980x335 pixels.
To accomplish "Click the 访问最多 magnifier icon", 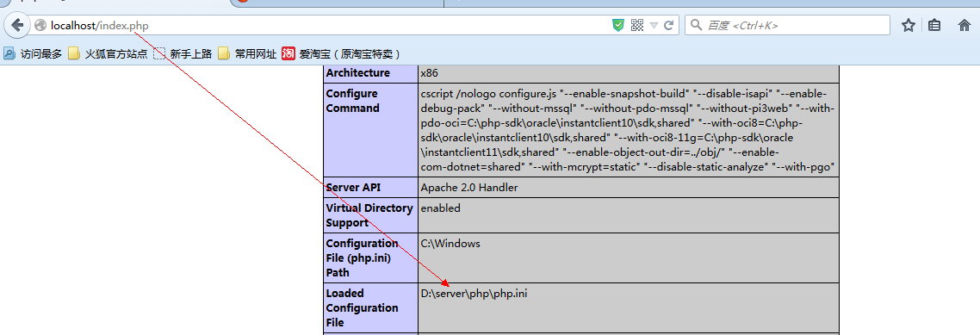I will [x=9, y=53].
